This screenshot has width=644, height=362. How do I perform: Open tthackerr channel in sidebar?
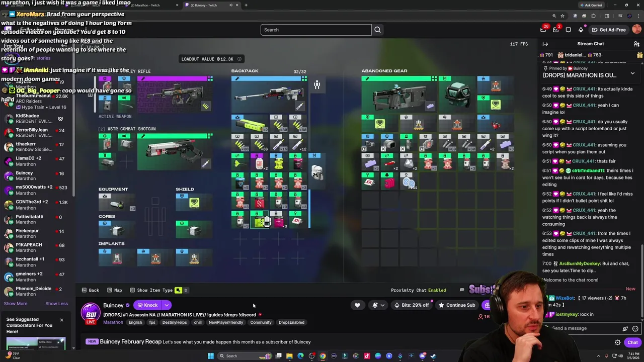coord(36,147)
